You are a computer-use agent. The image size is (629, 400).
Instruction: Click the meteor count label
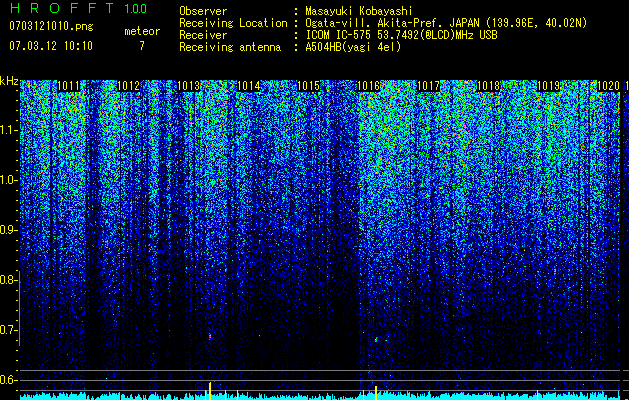(x=142, y=31)
